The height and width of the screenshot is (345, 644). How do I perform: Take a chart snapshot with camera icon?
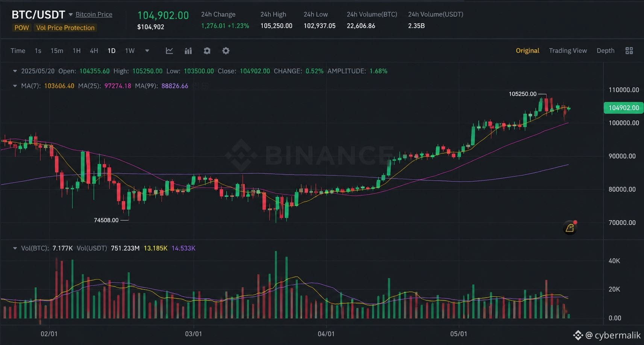207,51
